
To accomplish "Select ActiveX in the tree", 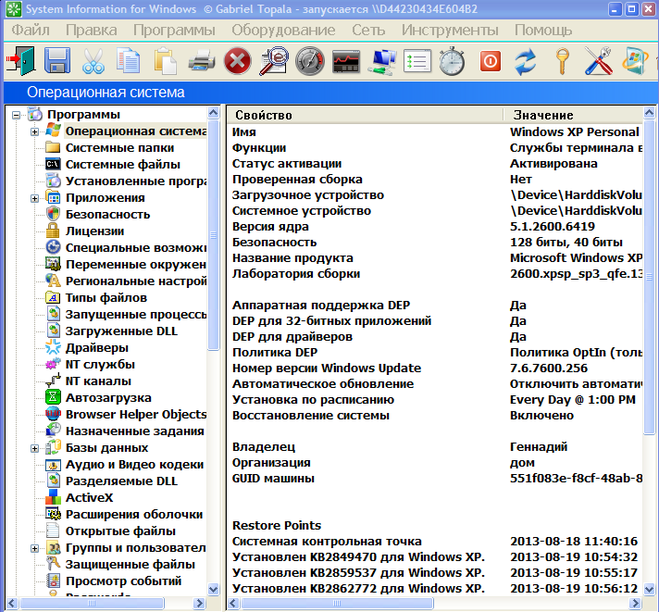I will coord(89,498).
